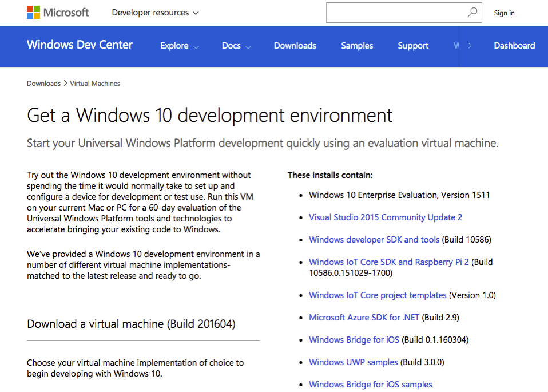Expand the Developer resources dropdown
Viewport: 548px width, 392px height.
tap(155, 13)
